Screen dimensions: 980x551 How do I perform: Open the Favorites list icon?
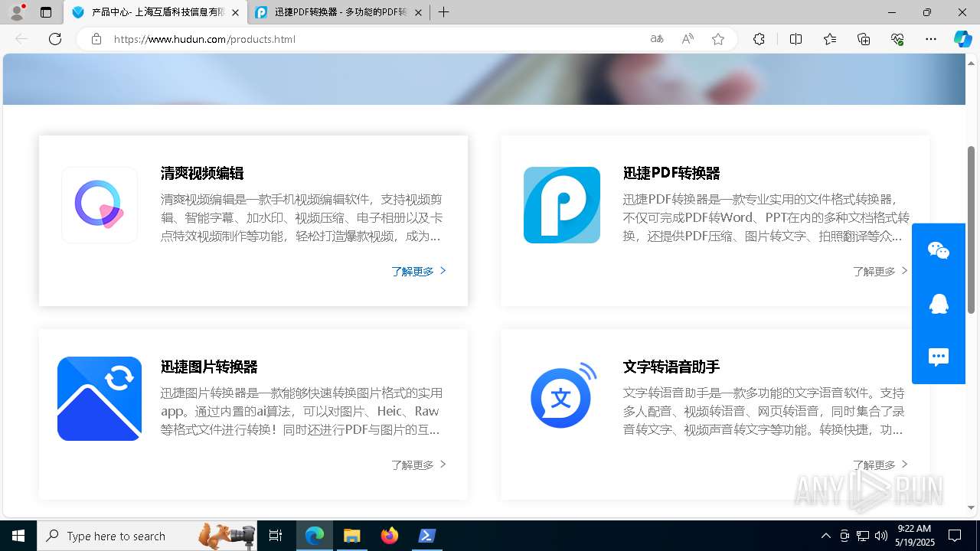point(830,39)
